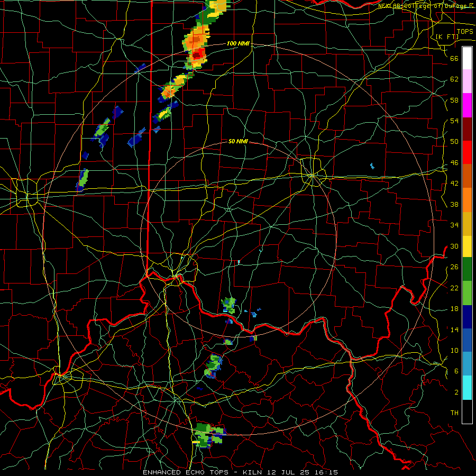Select the dark green legend segment
This screenshot has height=476, width=476.
[x=467, y=269]
